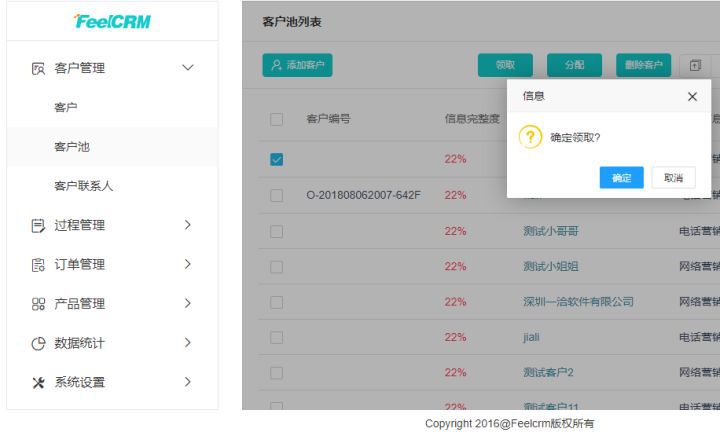Close the 信息 dialog with X
720x432 pixels.
coord(692,96)
